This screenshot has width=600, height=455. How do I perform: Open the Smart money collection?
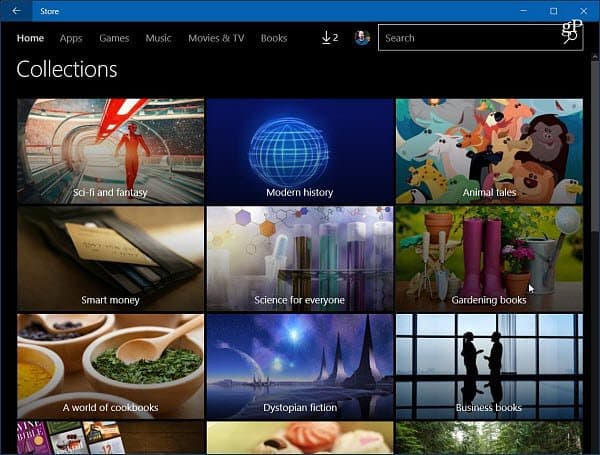pyautogui.click(x=110, y=259)
